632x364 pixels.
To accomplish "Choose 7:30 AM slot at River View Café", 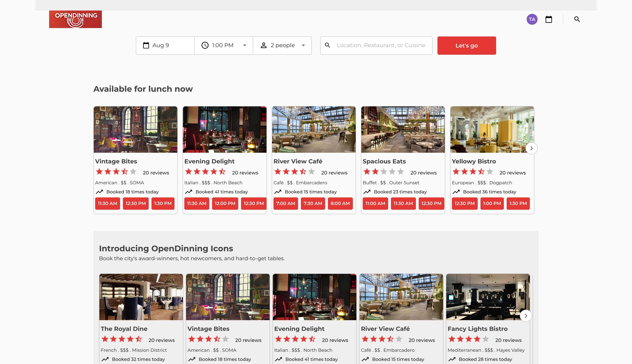I will point(313,203).
